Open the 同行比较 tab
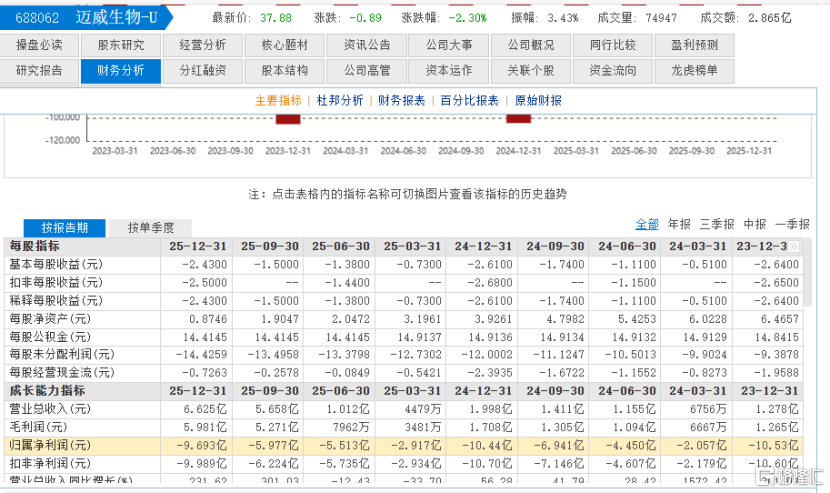 click(613, 45)
